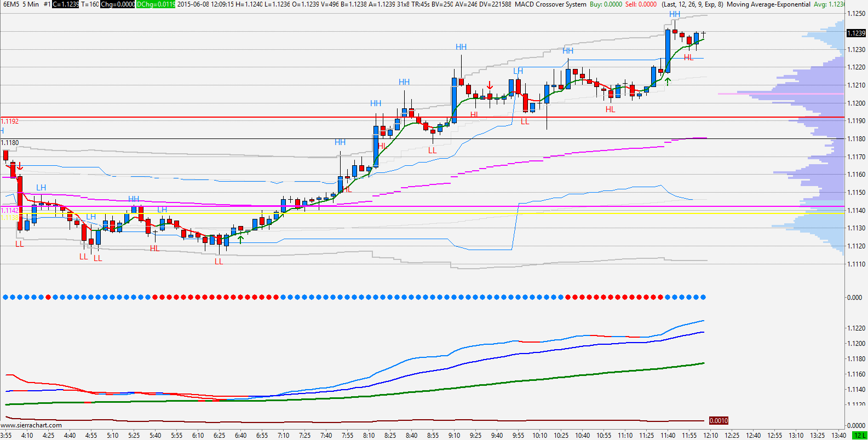Click the 13:40 time axis label
This screenshot has width=868, height=440.
click(838, 436)
